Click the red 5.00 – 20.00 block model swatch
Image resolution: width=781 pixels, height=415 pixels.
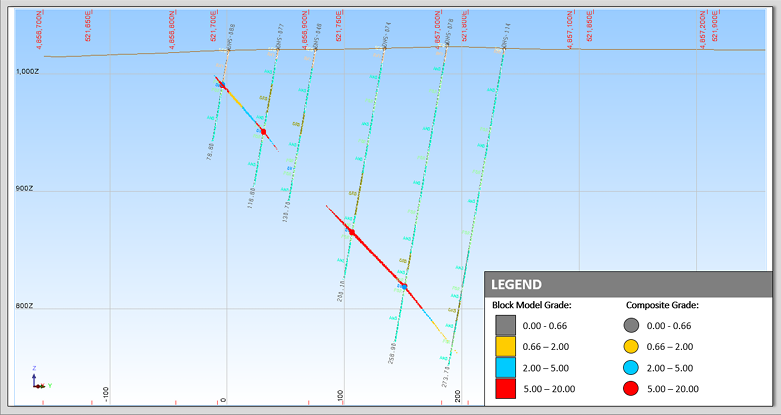click(x=505, y=389)
